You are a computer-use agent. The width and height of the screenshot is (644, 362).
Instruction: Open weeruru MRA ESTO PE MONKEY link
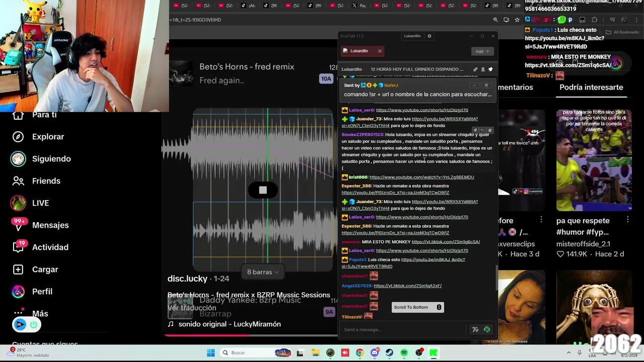click(x=445, y=242)
